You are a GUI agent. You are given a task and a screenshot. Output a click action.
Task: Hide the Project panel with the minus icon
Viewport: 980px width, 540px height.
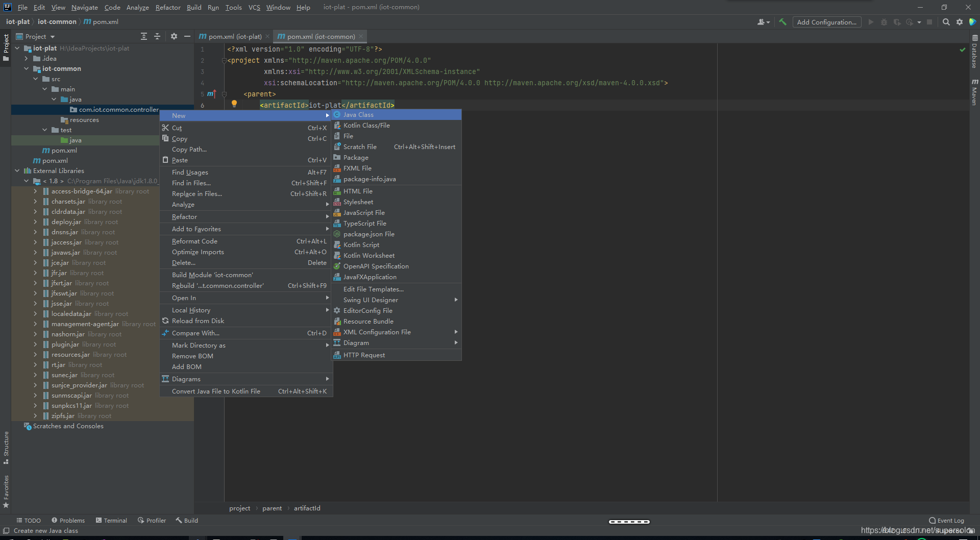click(187, 36)
